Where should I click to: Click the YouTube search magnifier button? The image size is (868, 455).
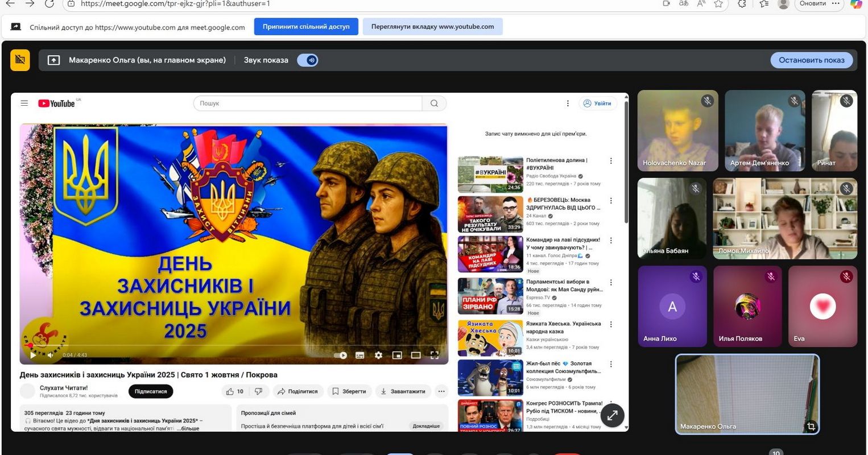434,104
